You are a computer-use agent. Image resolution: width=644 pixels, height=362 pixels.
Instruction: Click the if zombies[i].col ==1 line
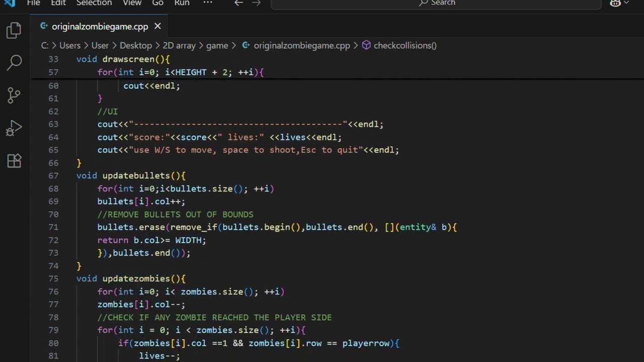[259, 343]
